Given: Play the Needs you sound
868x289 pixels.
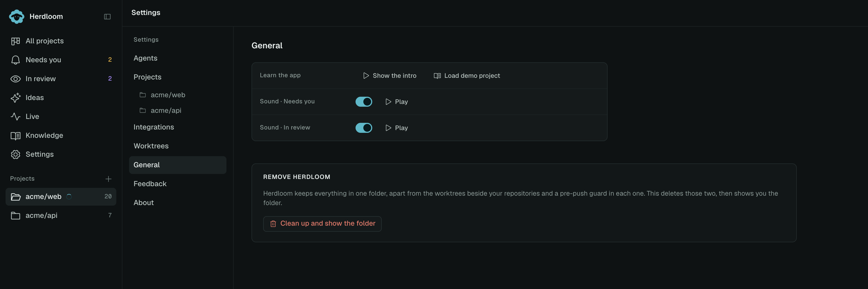Looking at the screenshot, I should pos(396,102).
